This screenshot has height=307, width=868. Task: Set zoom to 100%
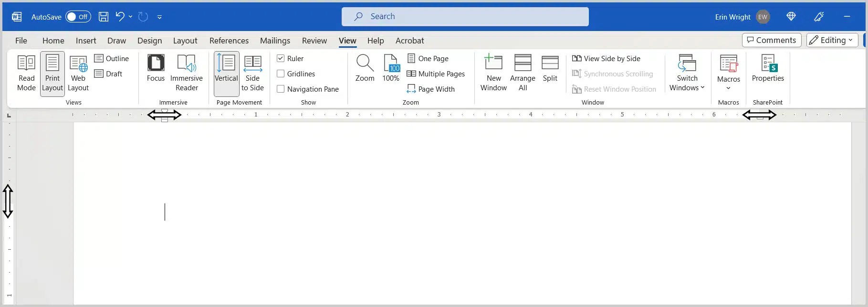[x=391, y=69]
